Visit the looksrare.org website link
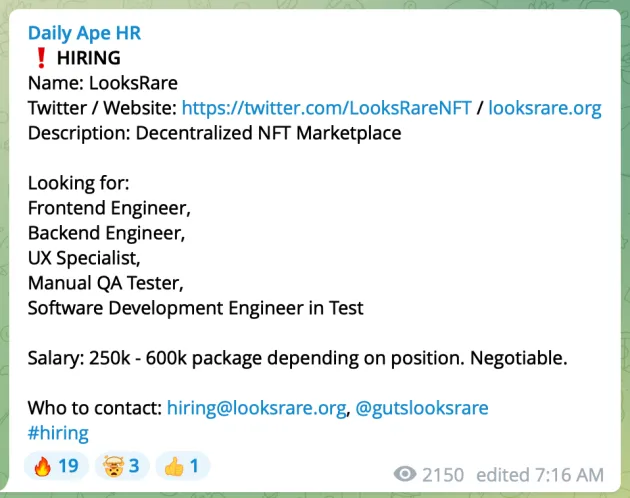 545,108
